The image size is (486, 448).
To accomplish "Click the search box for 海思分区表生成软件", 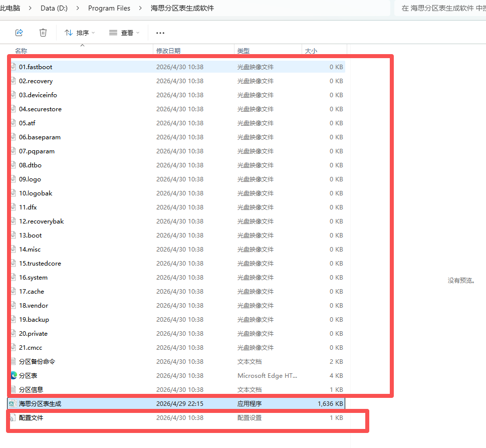I will (x=441, y=8).
